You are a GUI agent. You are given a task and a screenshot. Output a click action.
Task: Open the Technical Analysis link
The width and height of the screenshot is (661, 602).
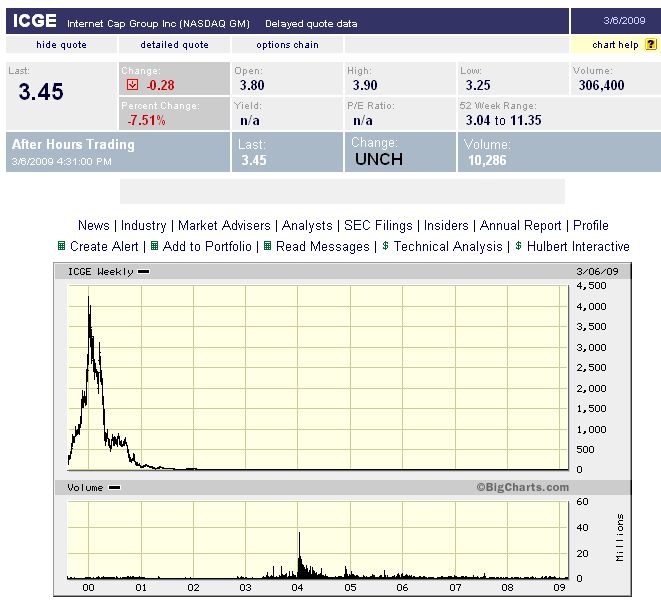pos(448,246)
